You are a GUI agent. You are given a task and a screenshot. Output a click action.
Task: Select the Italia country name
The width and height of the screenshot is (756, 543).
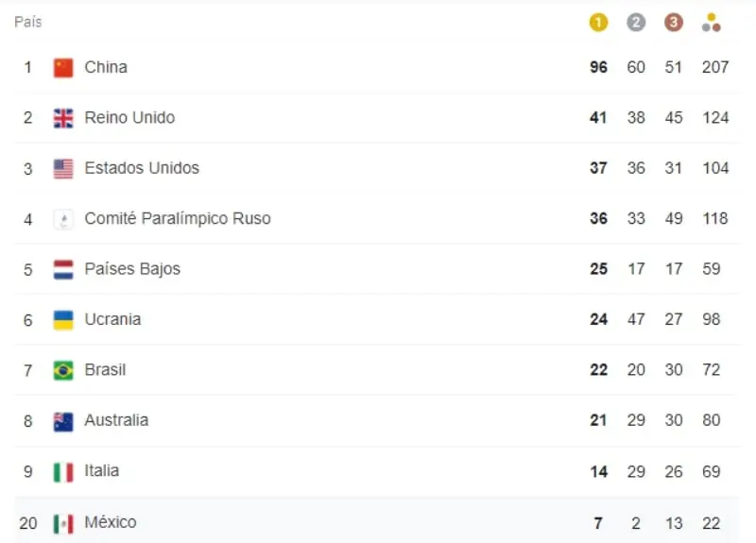pyautogui.click(x=102, y=470)
